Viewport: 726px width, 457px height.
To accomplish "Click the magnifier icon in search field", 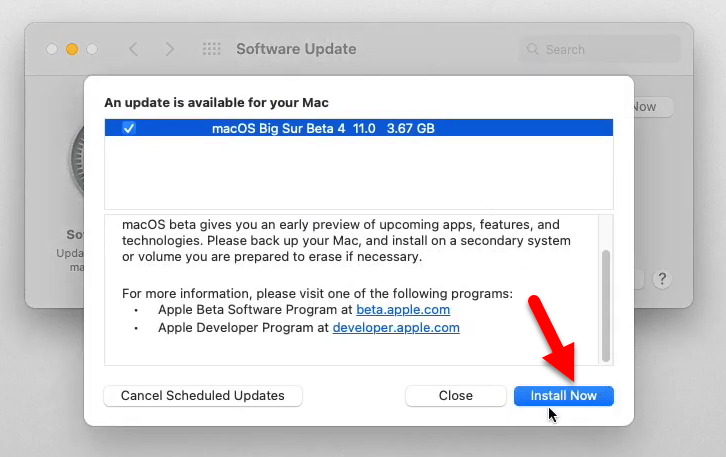I will click(x=533, y=49).
